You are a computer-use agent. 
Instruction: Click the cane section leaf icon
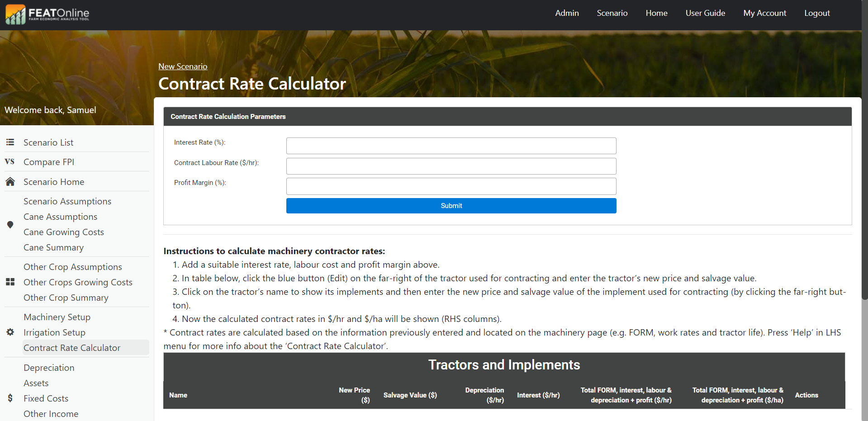(10, 225)
